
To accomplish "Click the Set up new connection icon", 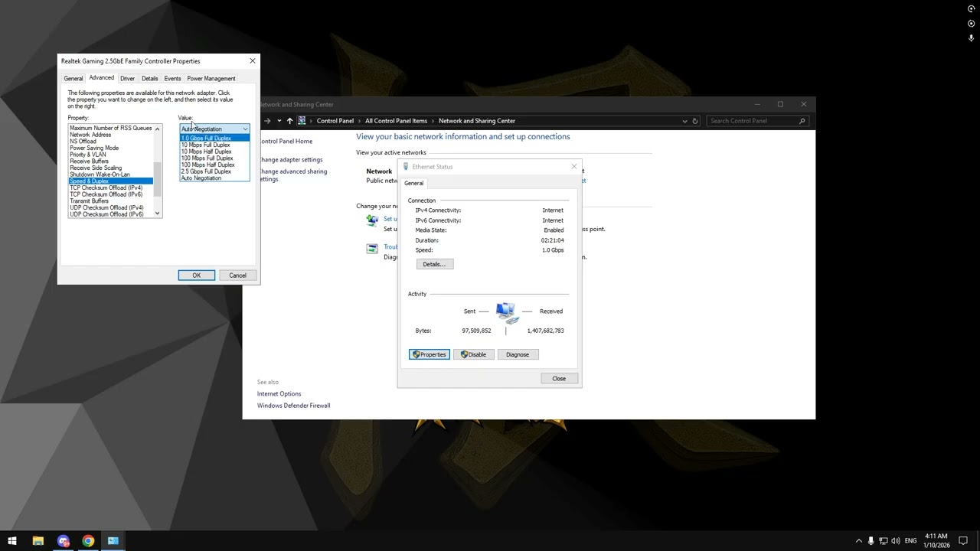I will (x=372, y=220).
